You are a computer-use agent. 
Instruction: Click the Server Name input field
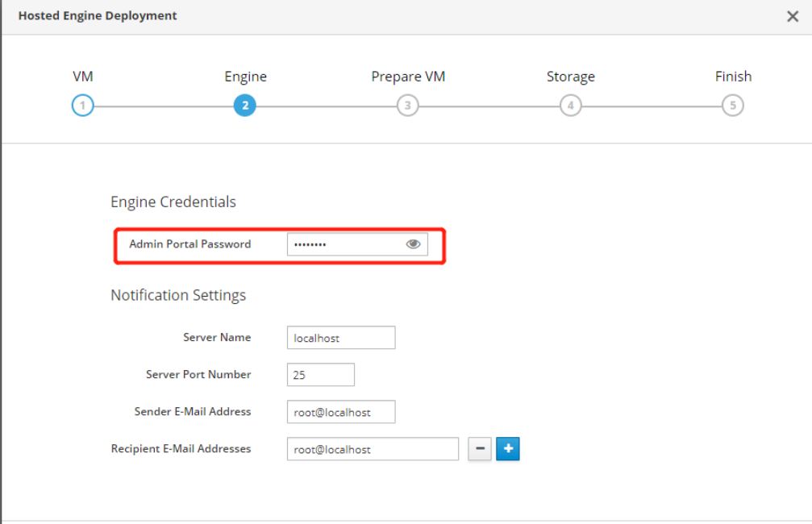click(x=341, y=338)
